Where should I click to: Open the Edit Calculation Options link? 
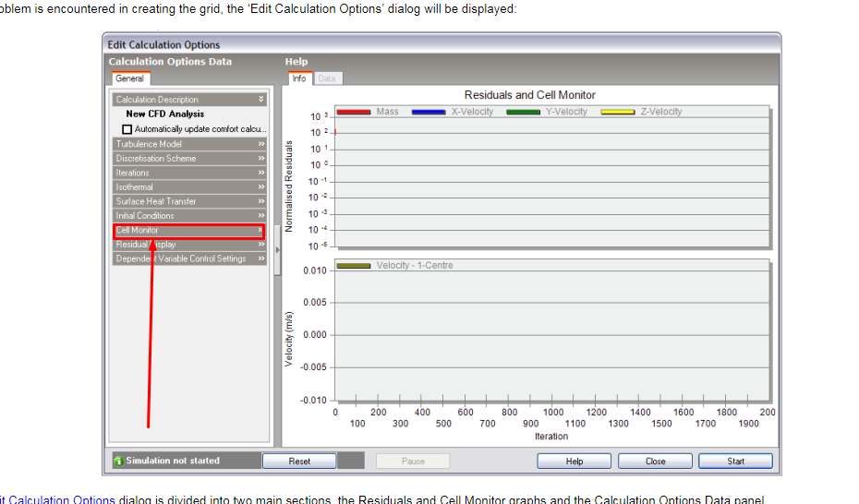(57, 499)
